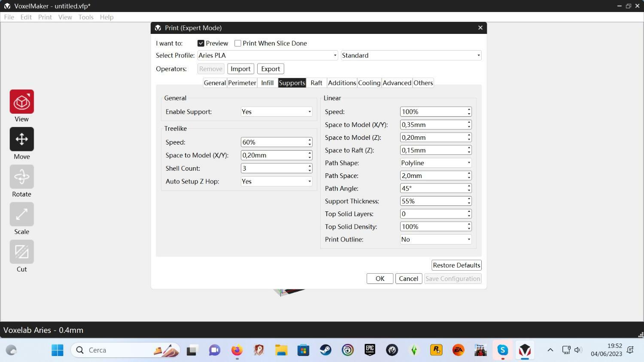Screen dimensions: 644x362
Task: Select the Cut tool
Action: 22,252
